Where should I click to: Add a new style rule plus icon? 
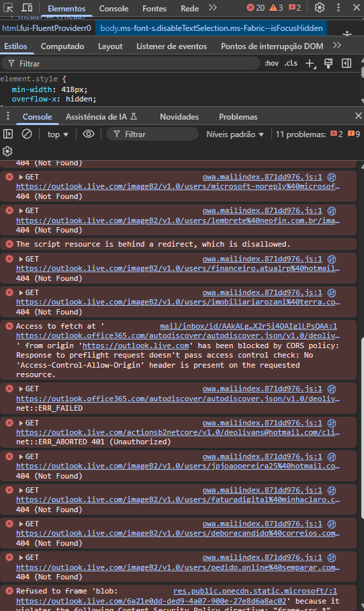(x=310, y=63)
